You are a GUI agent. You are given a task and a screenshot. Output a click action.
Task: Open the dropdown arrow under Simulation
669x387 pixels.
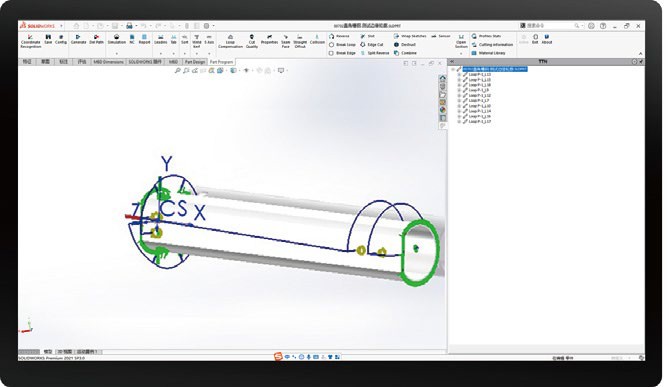(116, 54)
